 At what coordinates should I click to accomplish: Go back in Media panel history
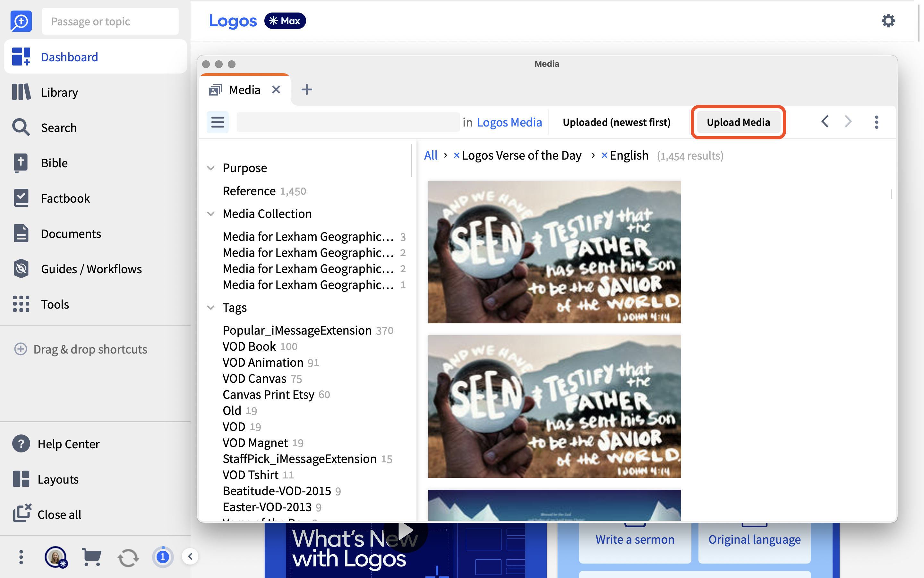point(825,122)
